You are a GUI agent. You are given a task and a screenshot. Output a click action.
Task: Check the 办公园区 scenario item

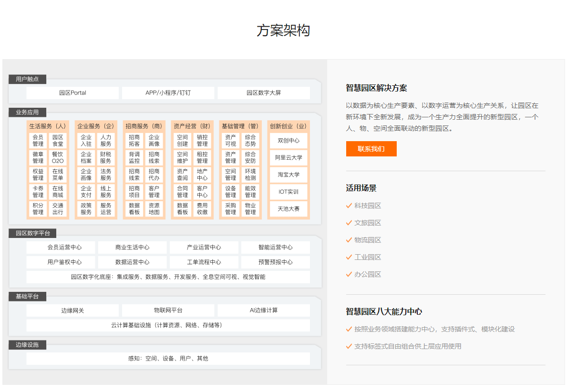click(368, 274)
